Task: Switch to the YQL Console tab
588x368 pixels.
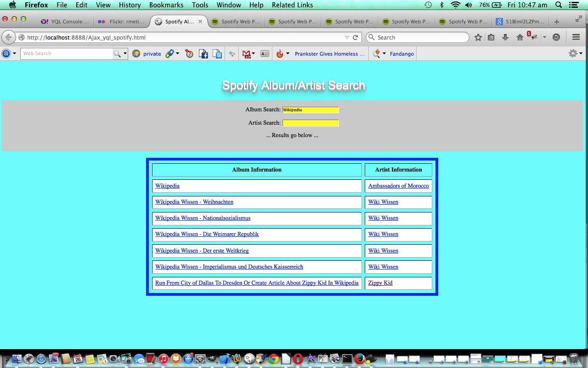Action: coord(65,22)
